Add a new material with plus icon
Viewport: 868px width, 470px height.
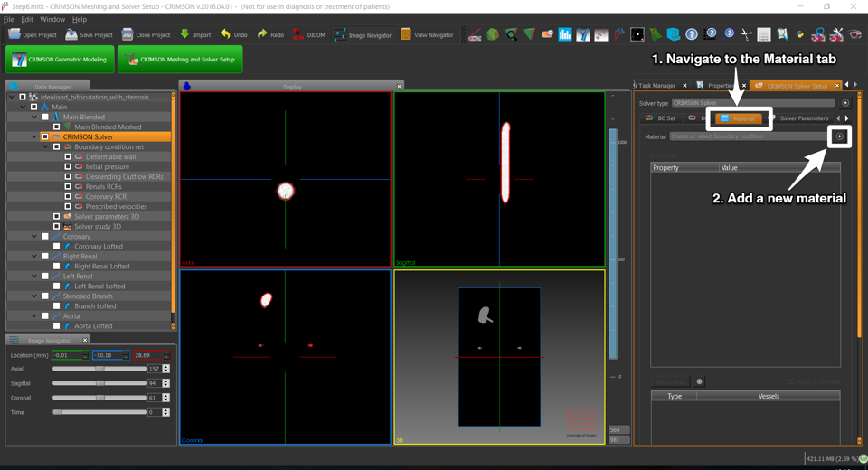click(x=839, y=136)
